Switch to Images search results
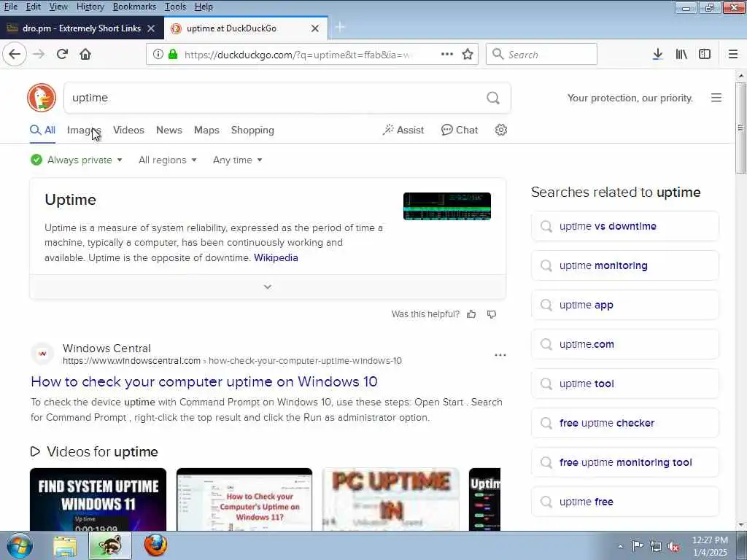 point(84,130)
